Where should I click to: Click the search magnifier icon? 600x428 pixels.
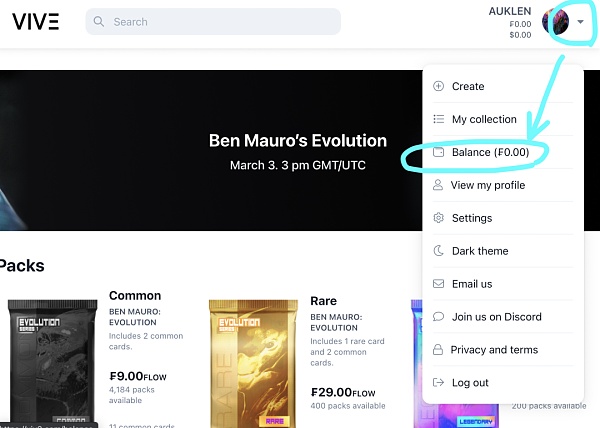click(x=99, y=21)
